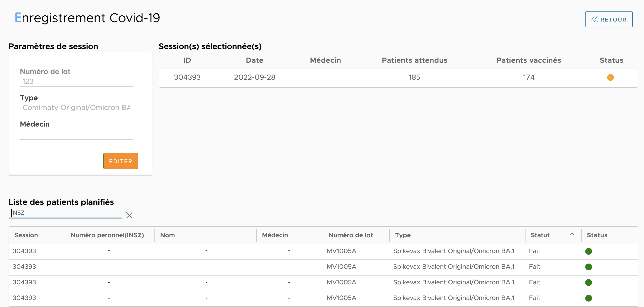Click Status column header in patients list

(x=597, y=235)
